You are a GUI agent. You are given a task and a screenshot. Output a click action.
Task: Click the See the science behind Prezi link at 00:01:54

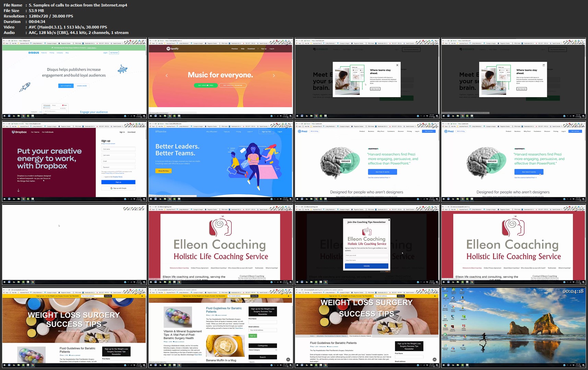click(x=379, y=178)
